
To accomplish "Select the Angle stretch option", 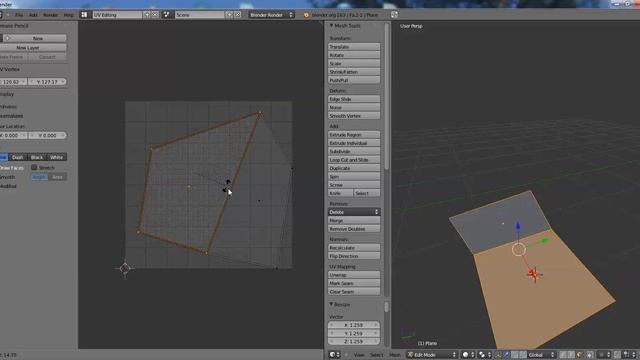I will pos(39,177).
